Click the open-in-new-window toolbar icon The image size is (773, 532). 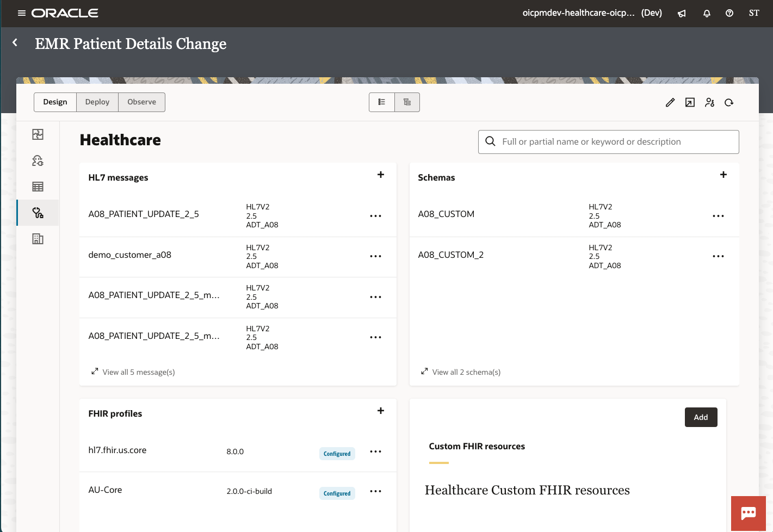[x=690, y=102]
